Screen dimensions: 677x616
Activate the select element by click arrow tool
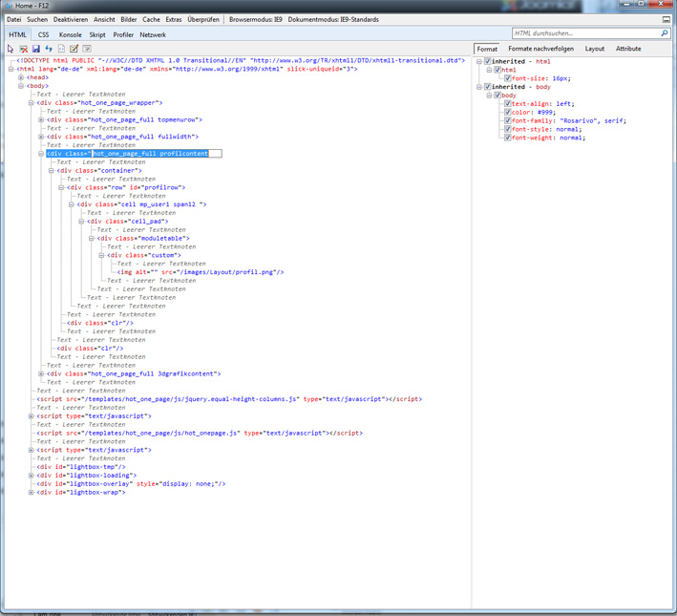pyautogui.click(x=11, y=49)
